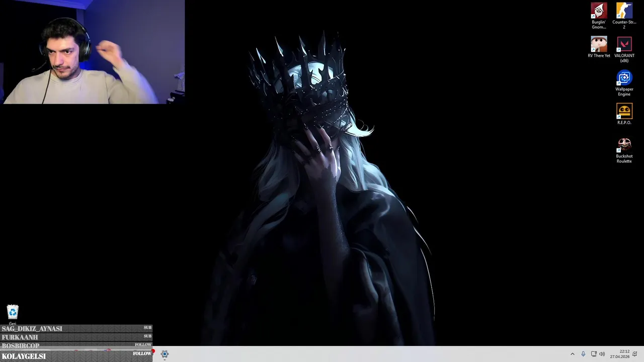Image resolution: width=644 pixels, height=362 pixels.
Task: Open the R.E.P.O. desktop shortcut
Action: point(624,114)
